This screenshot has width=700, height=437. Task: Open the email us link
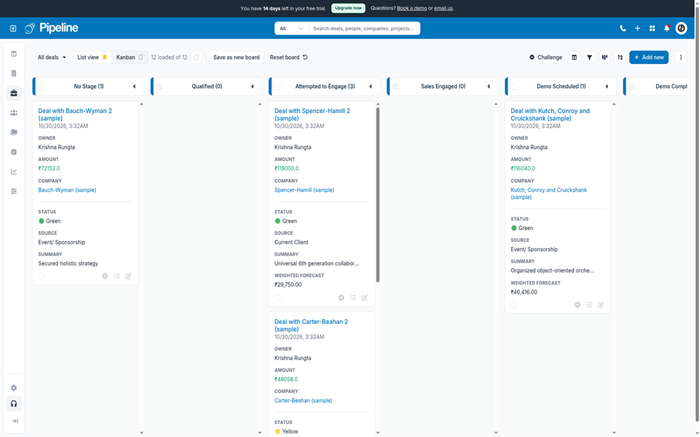(x=443, y=8)
